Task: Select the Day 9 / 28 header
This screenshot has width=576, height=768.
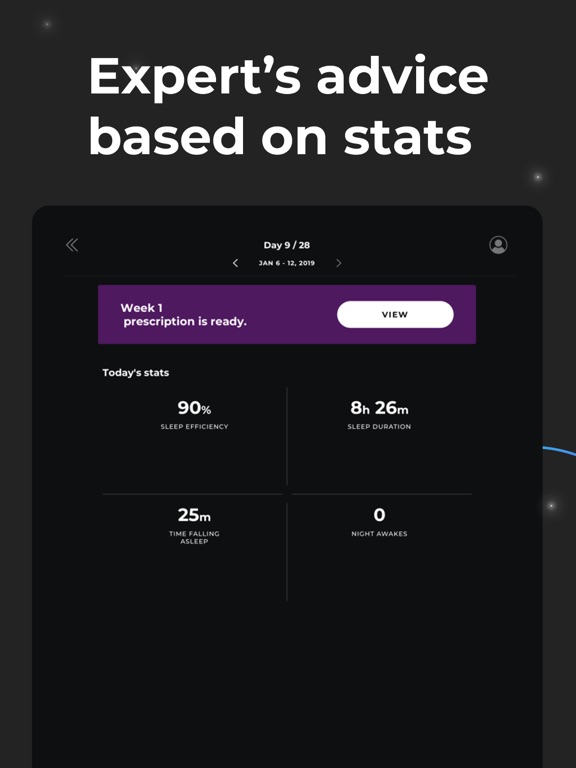Action: coord(287,245)
